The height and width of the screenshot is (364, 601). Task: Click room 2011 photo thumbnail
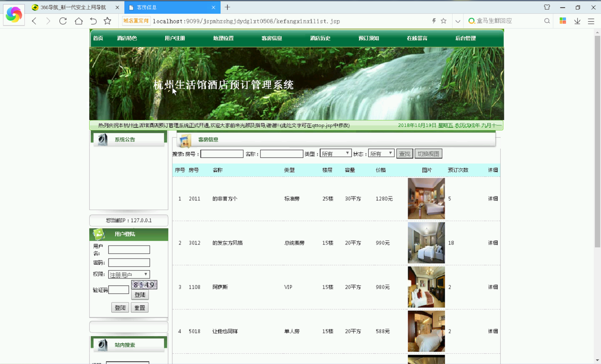click(426, 199)
